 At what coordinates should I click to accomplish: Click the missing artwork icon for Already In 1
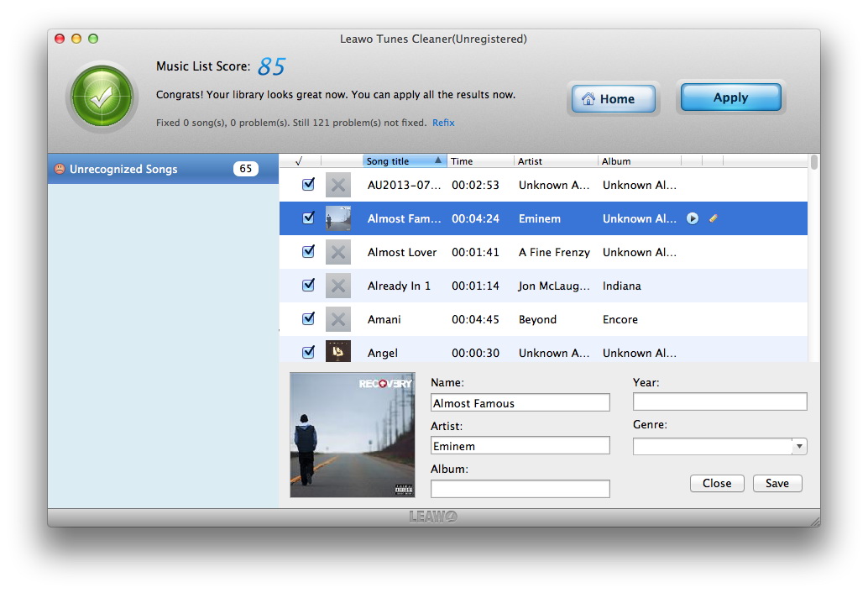click(x=337, y=286)
